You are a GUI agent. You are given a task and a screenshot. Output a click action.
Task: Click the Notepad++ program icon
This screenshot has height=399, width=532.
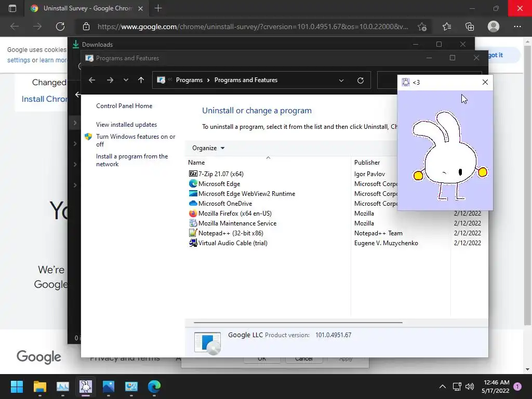point(193,233)
